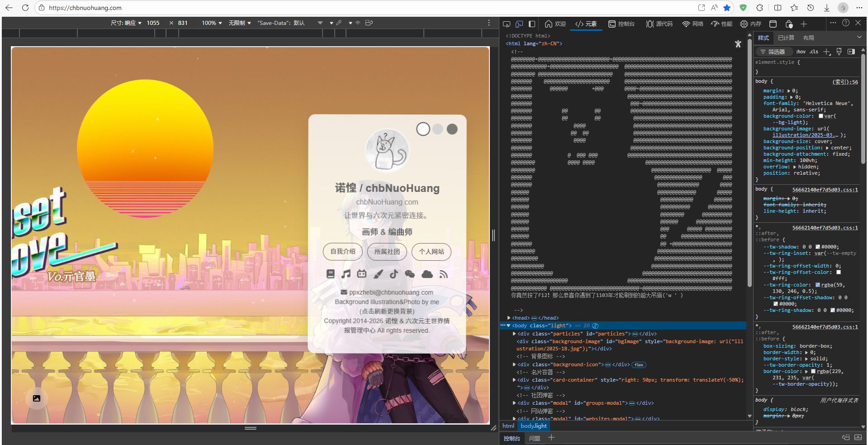Open the 无限制 throttling dropdown
Screen dimensions: 868x445
tap(239, 23)
